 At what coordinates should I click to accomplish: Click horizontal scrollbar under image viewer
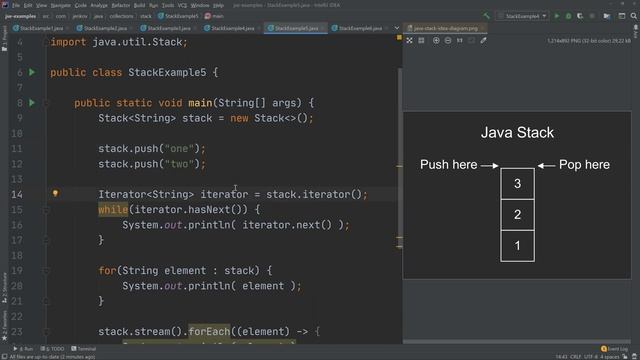coord(517,341)
